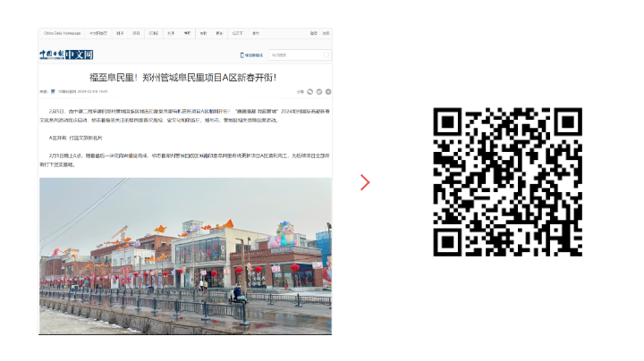The height and width of the screenshot is (361, 644).
Task: Click the first share icon after 分享
Action: tap(308, 91)
